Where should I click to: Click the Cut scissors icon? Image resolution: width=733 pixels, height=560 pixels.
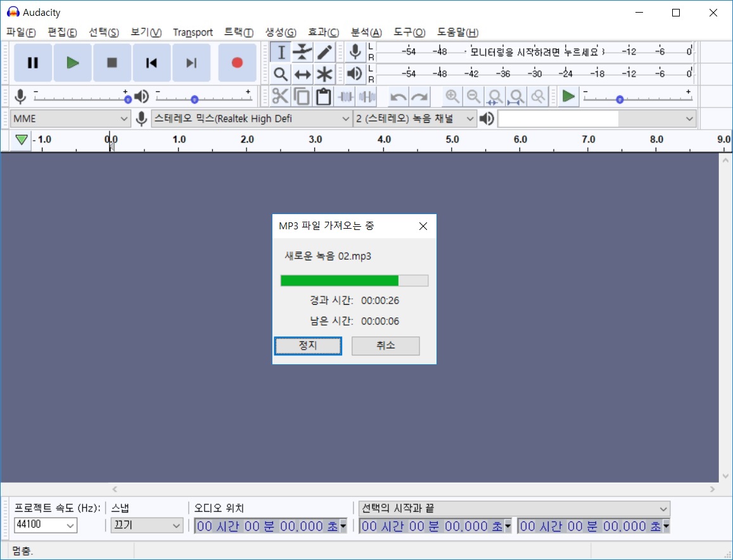[x=280, y=97]
